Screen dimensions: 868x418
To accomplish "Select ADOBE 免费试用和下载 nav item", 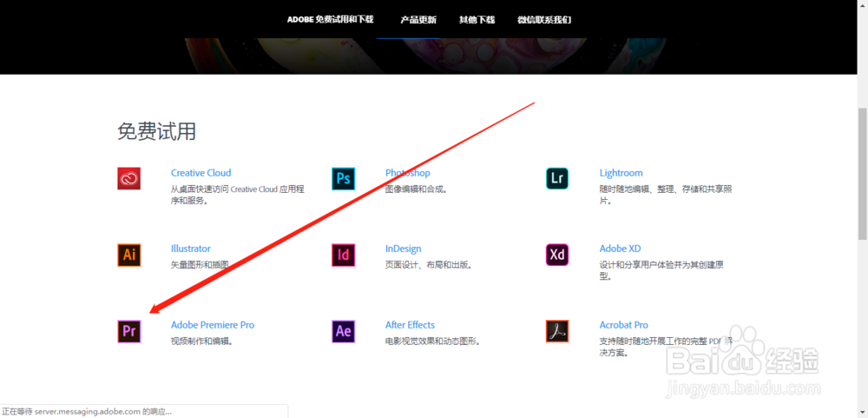I will coord(331,19).
